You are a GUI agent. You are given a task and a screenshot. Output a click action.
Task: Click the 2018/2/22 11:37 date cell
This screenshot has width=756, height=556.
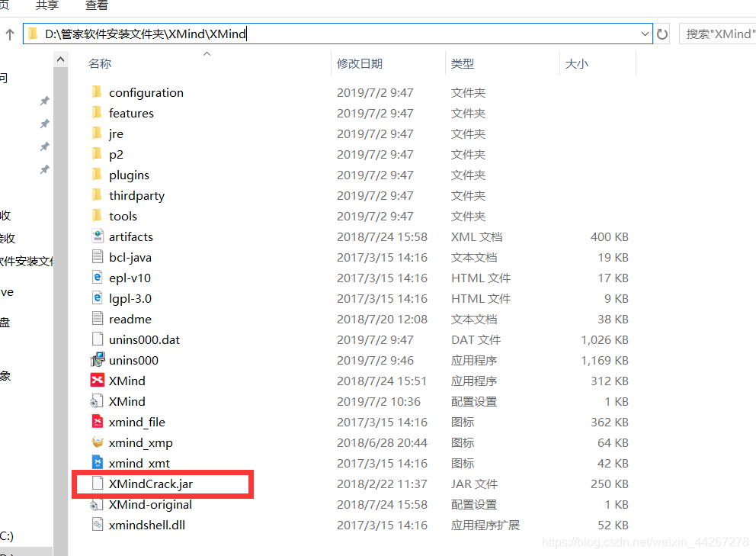coord(382,484)
